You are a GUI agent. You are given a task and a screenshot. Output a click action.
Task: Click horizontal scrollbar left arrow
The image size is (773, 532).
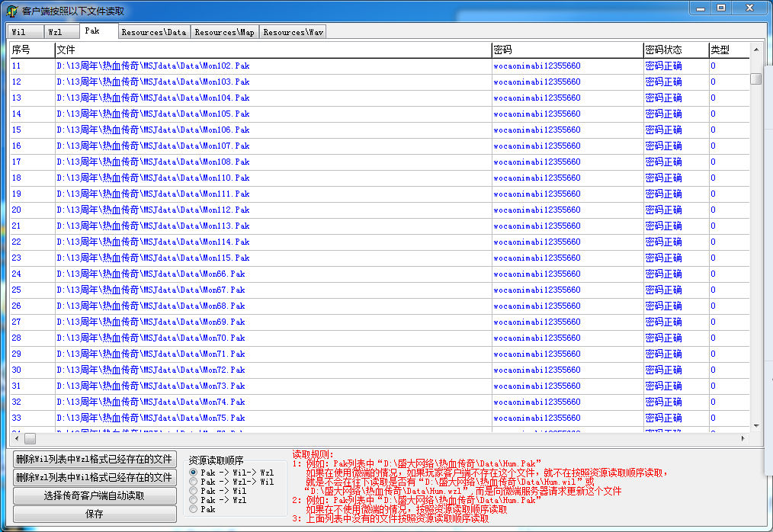[x=17, y=438]
